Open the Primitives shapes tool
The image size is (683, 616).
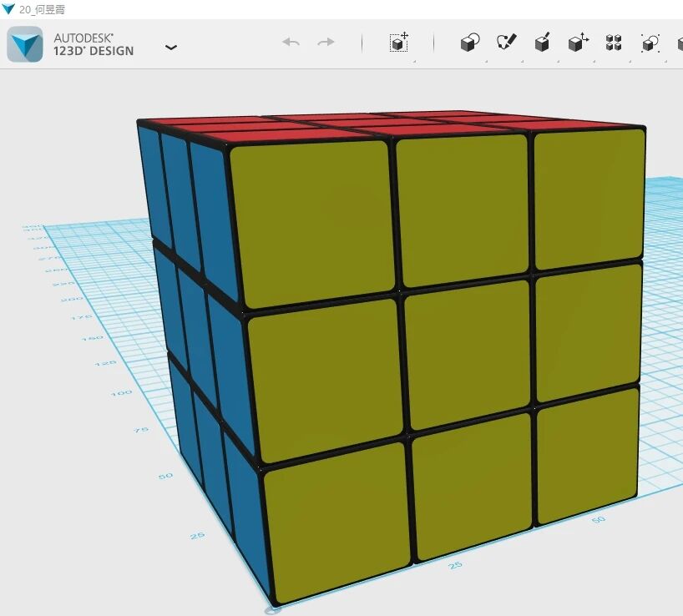(470, 43)
